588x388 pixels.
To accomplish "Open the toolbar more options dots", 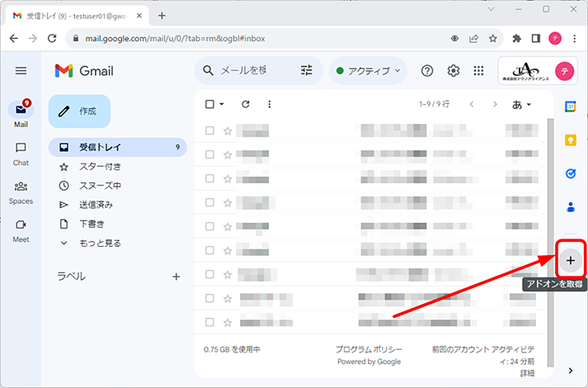I will 269,104.
